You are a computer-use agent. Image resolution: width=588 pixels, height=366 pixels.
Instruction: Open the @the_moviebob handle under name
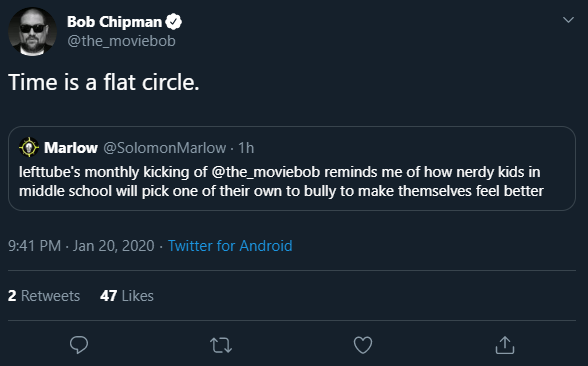[121, 41]
